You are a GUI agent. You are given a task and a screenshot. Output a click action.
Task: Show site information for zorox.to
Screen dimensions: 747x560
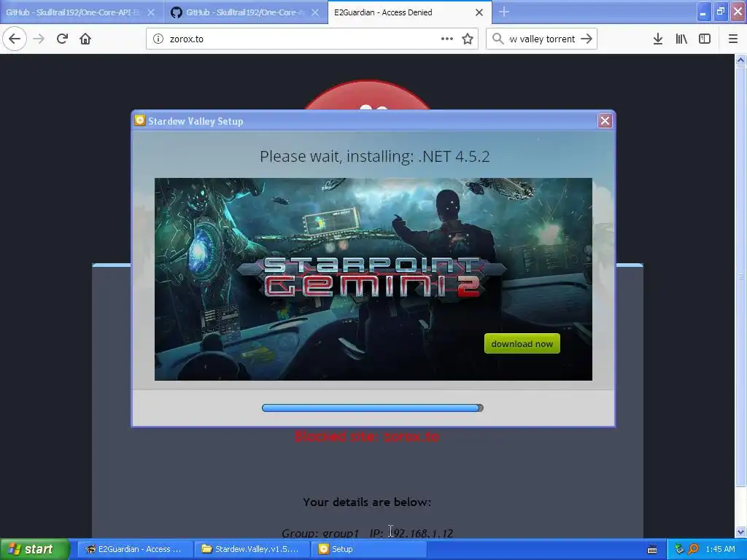[158, 39]
